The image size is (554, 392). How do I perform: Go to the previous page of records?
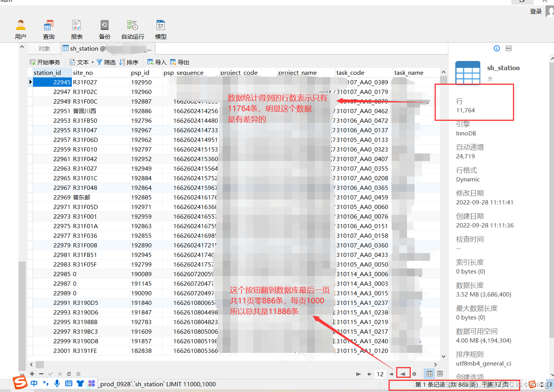point(369,374)
